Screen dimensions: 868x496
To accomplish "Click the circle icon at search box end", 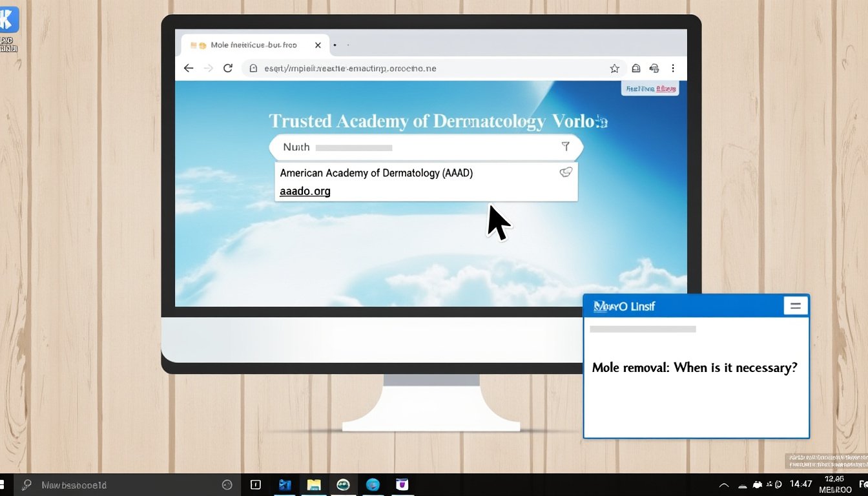I will tap(227, 484).
